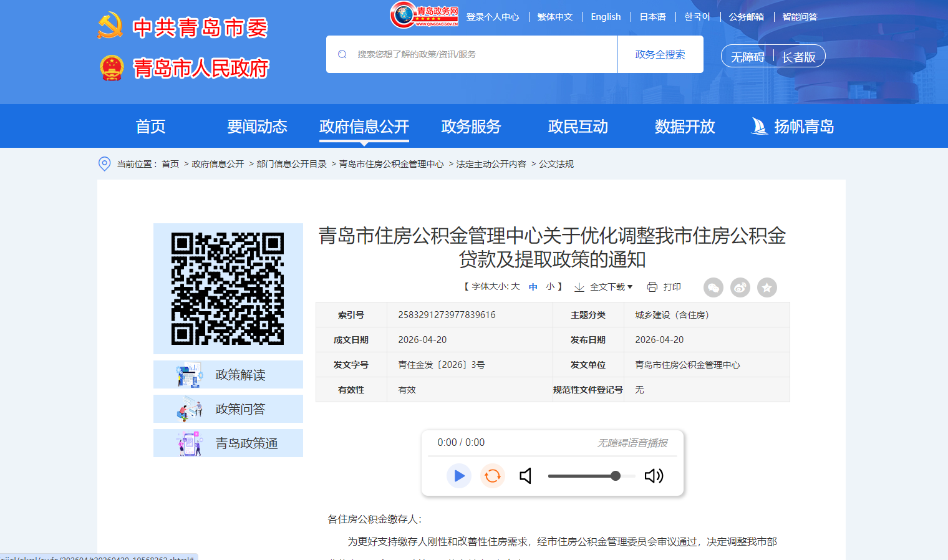Image resolution: width=948 pixels, height=560 pixels.
Task: Click the printer icon to print
Action: click(652, 287)
